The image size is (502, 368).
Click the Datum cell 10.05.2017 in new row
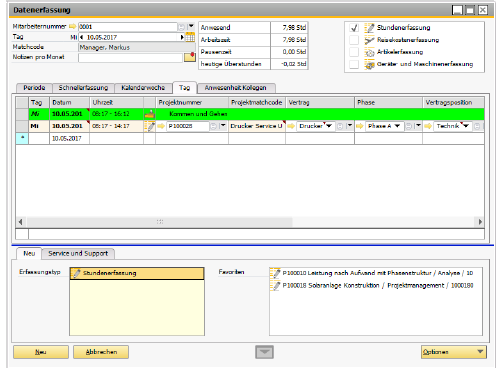(x=69, y=138)
